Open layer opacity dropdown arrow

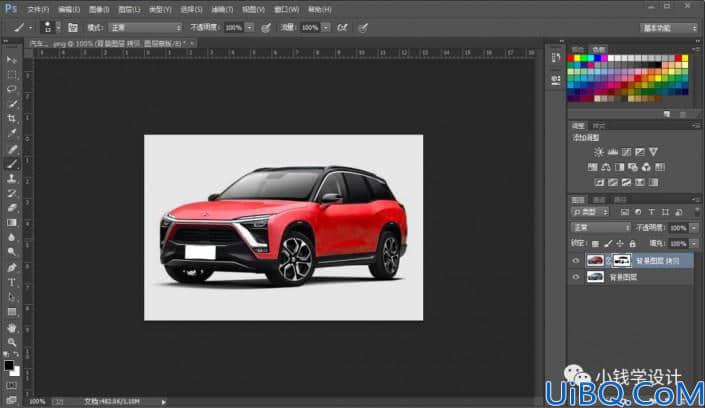[694, 228]
